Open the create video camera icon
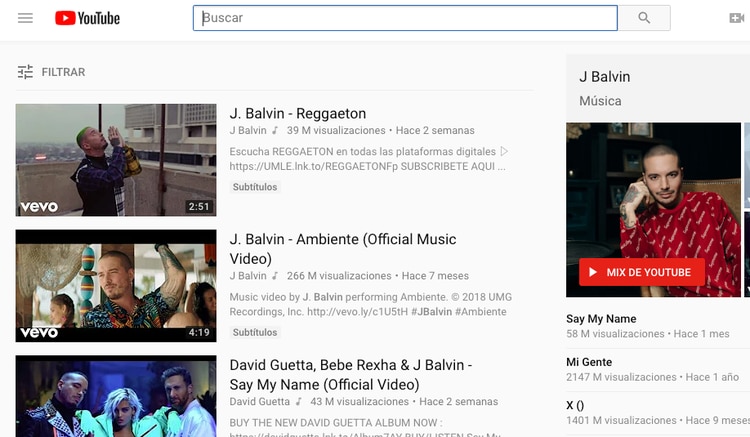Image resolution: width=750 pixels, height=437 pixels. point(737,18)
